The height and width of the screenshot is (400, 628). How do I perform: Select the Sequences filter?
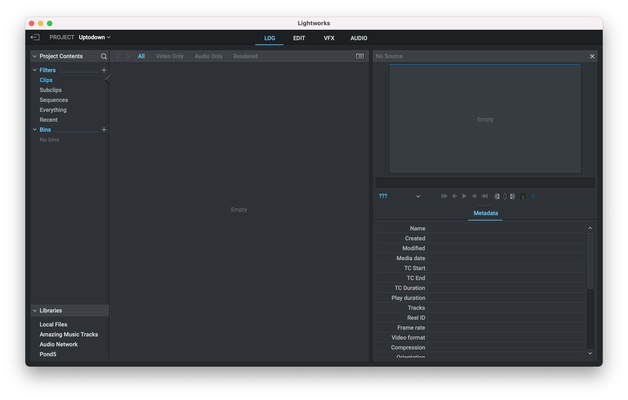pos(54,100)
